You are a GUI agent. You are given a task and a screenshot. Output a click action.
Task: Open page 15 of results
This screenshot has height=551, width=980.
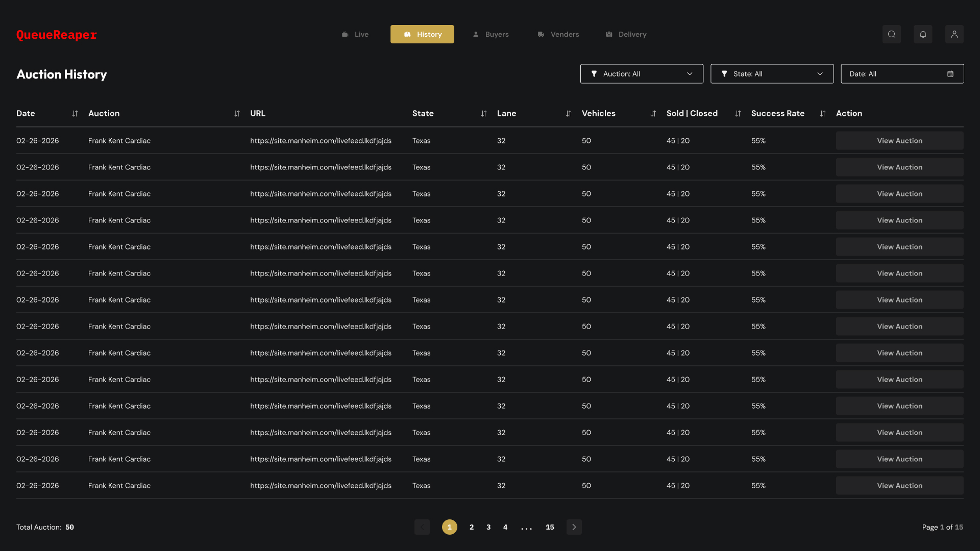point(550,527)
